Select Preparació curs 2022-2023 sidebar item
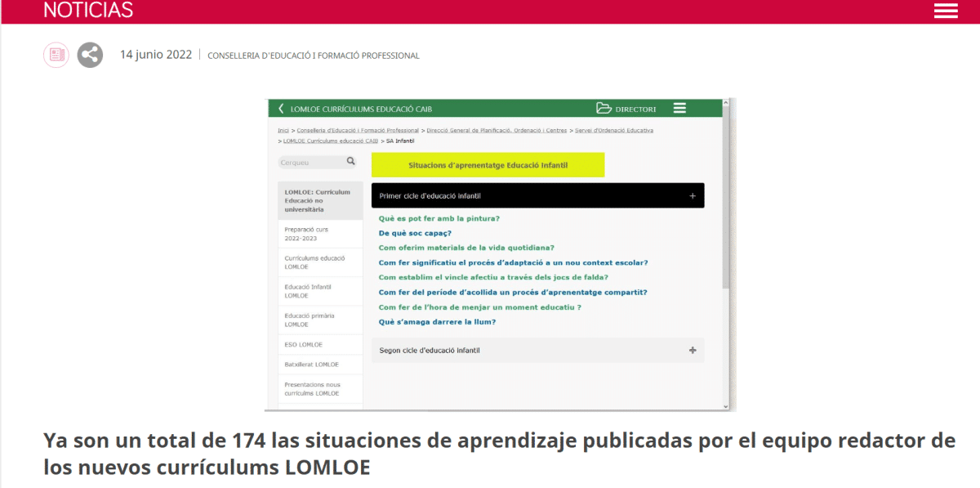The image size is (980, 488). coord(306,234)
